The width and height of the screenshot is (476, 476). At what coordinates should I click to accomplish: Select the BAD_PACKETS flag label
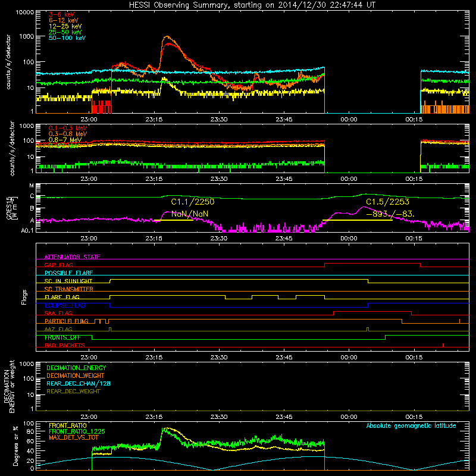click(65, 345)
